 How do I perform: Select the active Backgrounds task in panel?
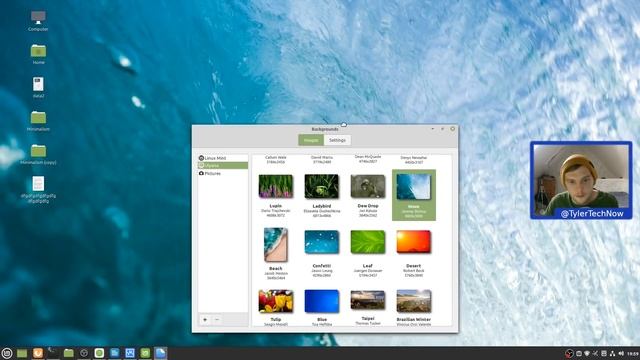click(x=160, y=353)
